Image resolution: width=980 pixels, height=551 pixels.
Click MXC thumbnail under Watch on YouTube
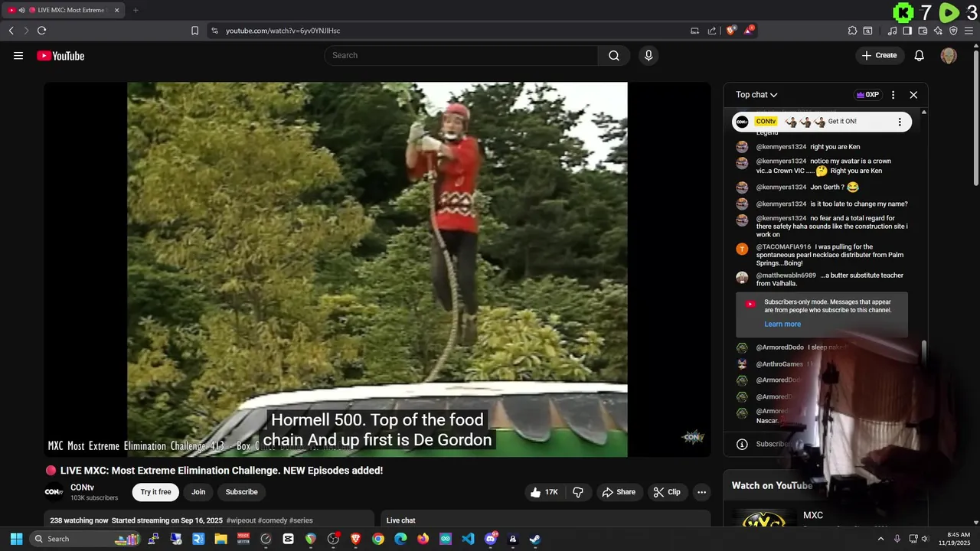click(x=764, y=519)
